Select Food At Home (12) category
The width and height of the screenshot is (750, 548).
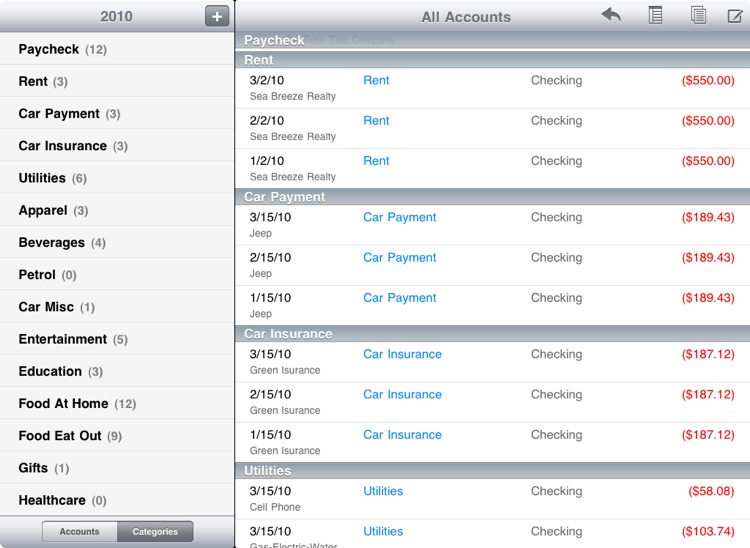click(117, 403)
